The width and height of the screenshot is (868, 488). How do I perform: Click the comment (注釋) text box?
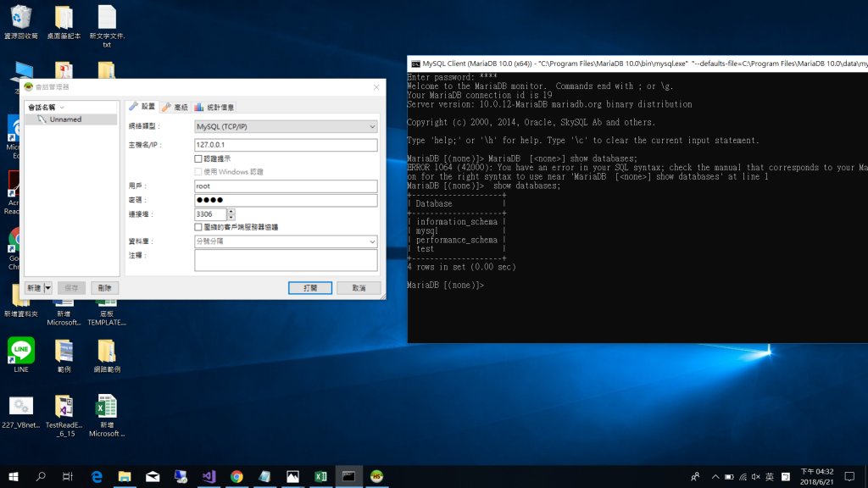click(x=286, y=260)
